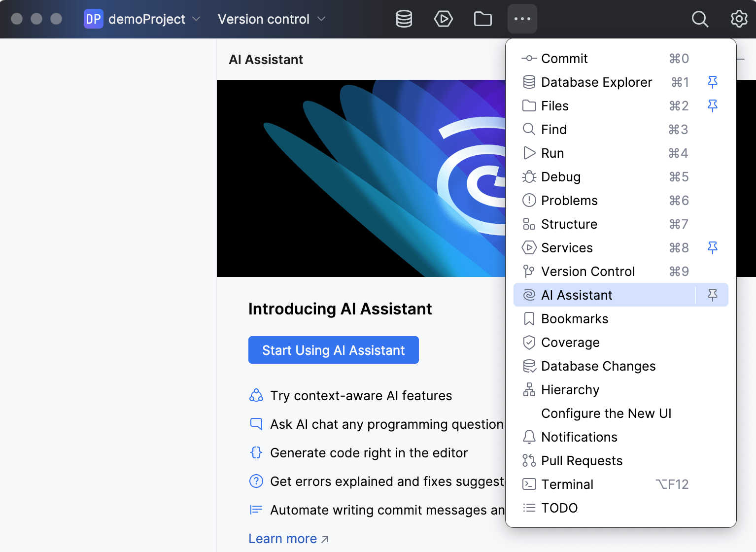The width and height of the screenshot is (756, 552).
Task: Select Commit from the tool window list
Action: pyautogui.click(x=621, y=58)
